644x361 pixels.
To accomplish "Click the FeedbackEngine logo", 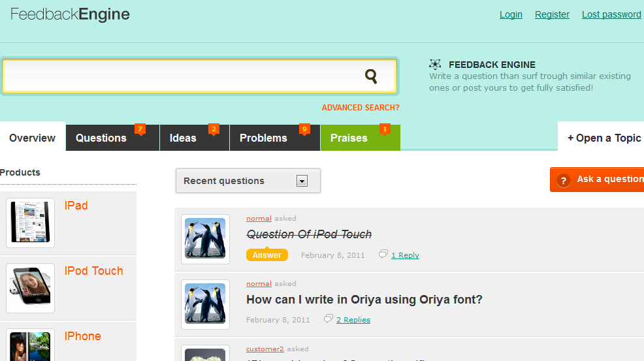I will coord(71,14).
